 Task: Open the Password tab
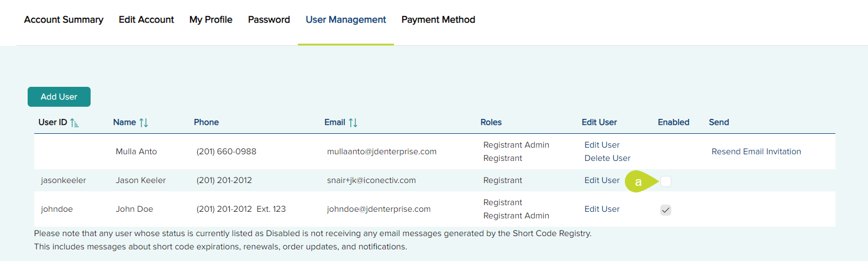coord(269,20)
